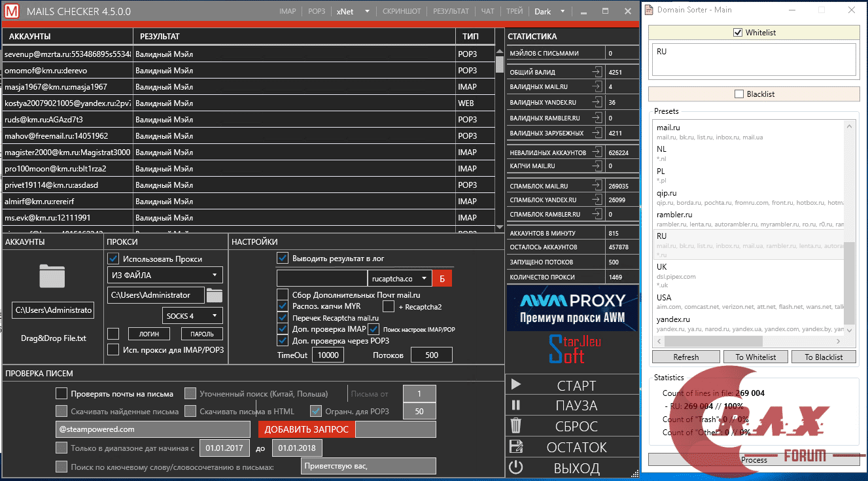
Task: Click the ПАУЗА pause icon
Action: click(x=515, y=405)
